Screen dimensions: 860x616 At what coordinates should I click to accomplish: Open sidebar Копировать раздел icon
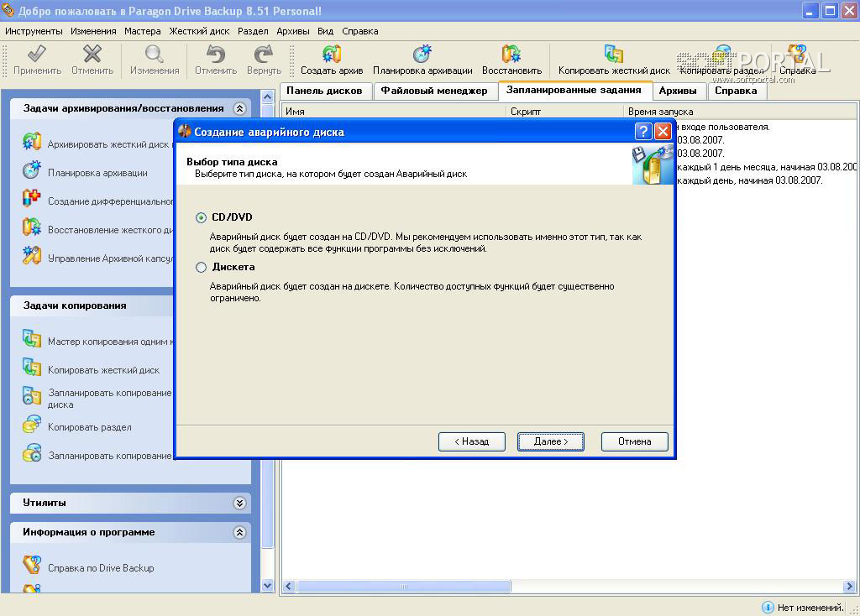tap(32, 424)
